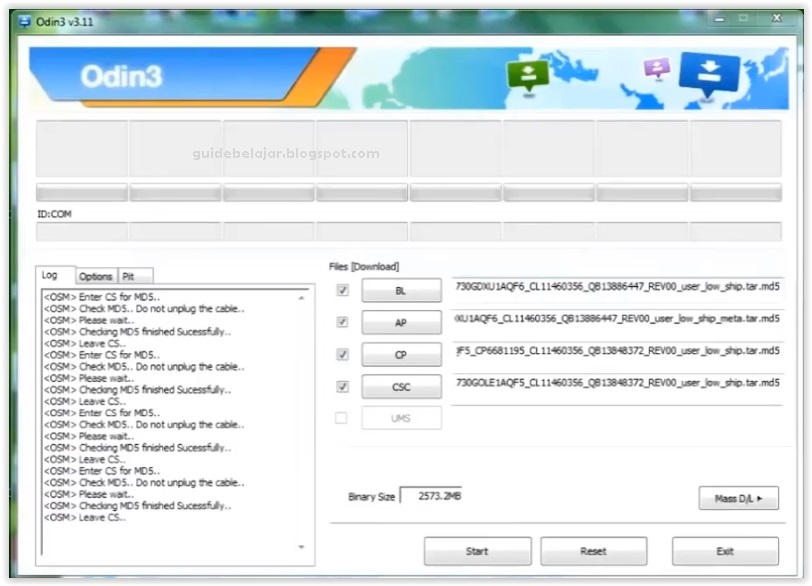This screenshot has height=586, width=812.
Task: Uncheck the CP file checkbox
Action: (342, 355)
